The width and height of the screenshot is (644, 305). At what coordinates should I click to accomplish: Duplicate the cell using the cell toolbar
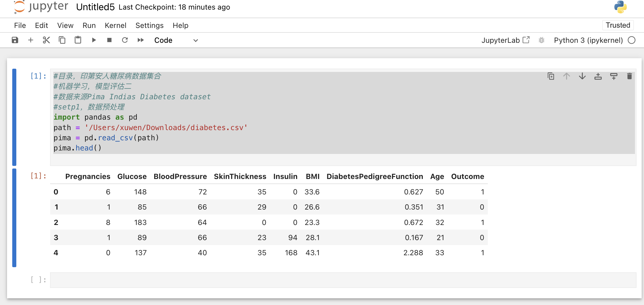pos(551,76)
